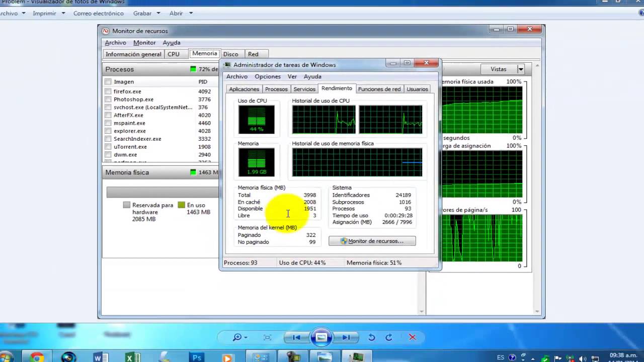Image resolution: width=644 pixels, height=362 pixels.
Task: Check the SearchIndexer.exe checkbox
Action: [x=108, y=139]
